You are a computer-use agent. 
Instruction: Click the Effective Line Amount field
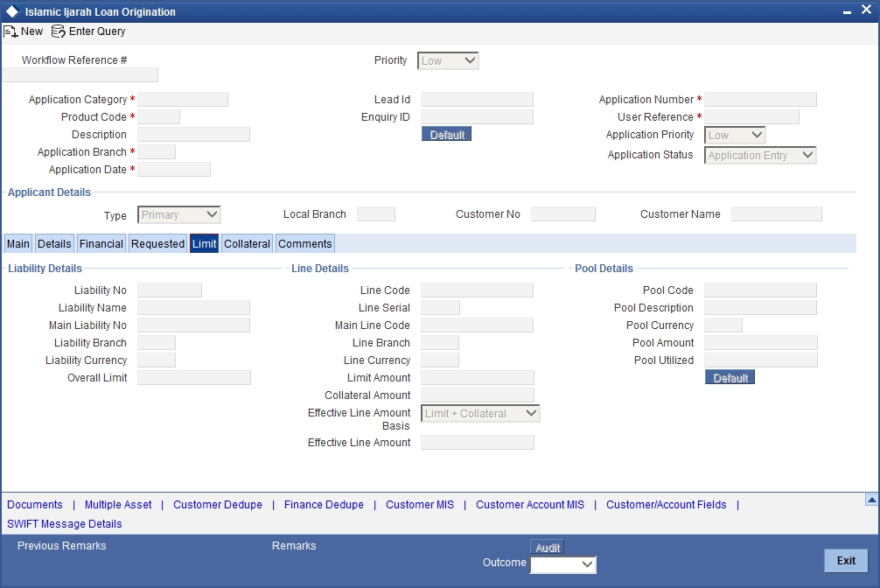pos(478,443)
